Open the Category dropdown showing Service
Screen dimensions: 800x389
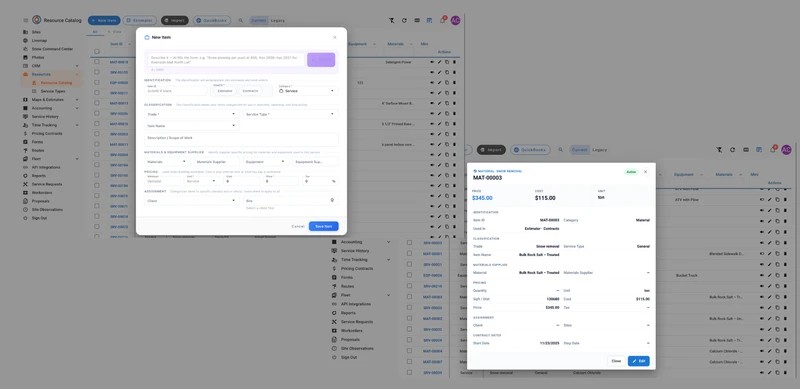[307, 90]
